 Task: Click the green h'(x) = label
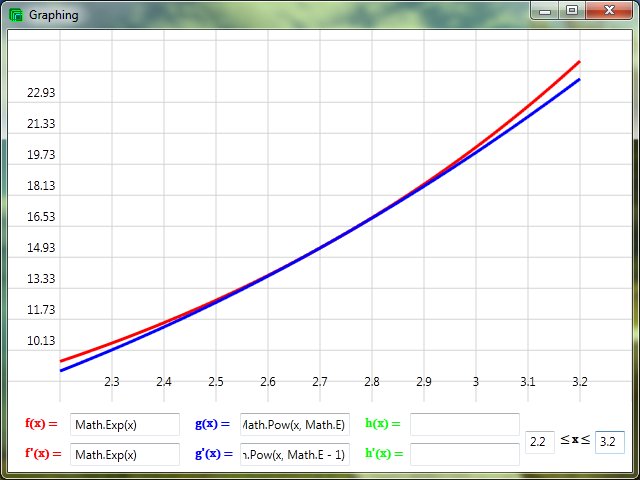383,454
